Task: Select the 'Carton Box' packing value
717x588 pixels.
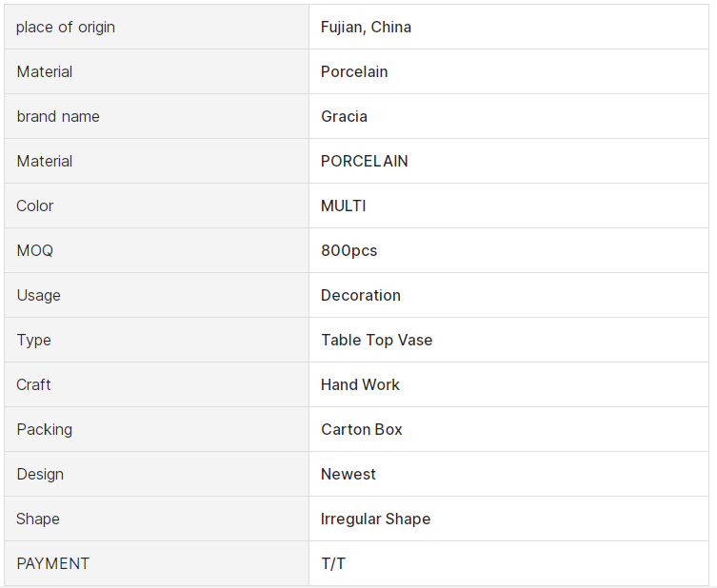Action: pyautogui.click(x=361, y=429)
